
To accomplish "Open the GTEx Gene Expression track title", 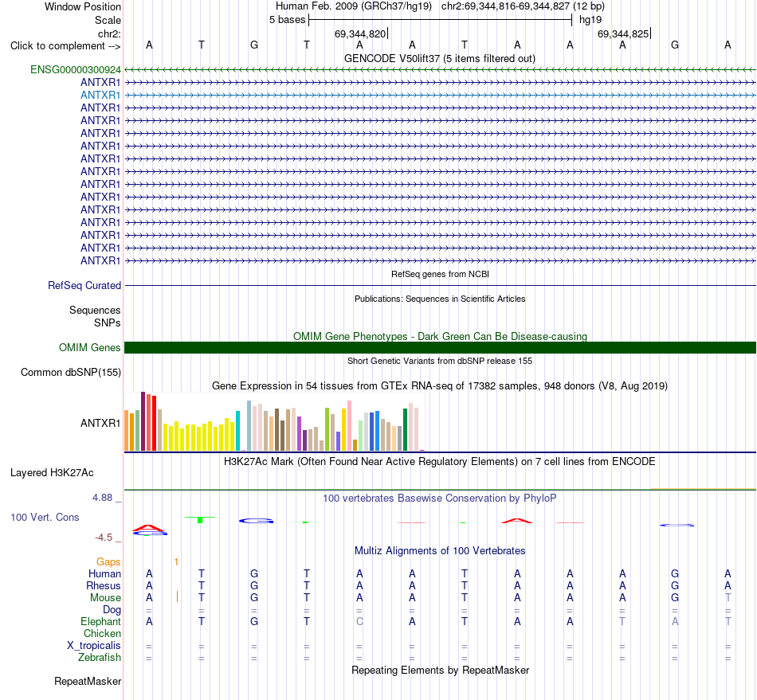I will coord(440,386).
